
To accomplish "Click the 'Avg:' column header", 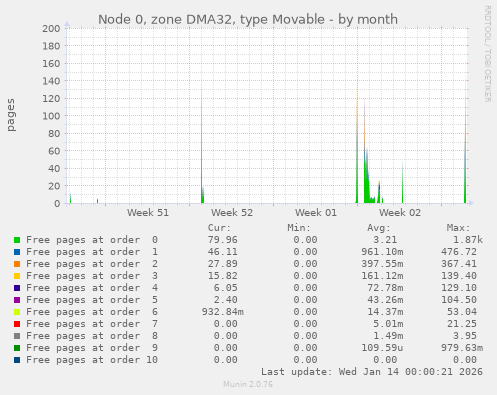I will coord(379,228).
